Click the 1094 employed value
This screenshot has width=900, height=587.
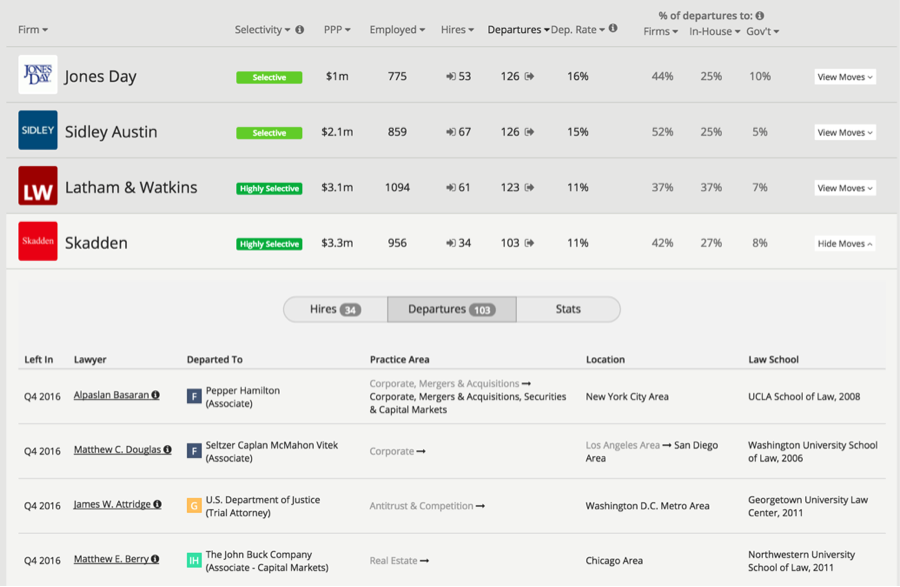tap(397, 188)
